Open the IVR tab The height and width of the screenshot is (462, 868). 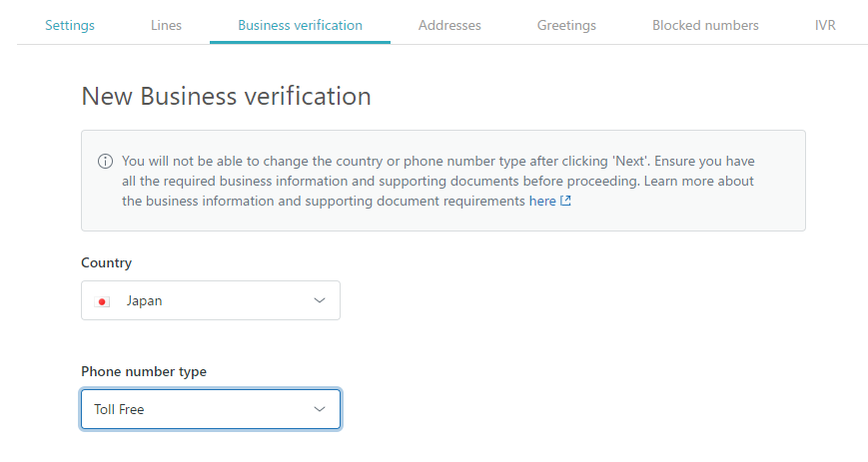pos(825,26)
